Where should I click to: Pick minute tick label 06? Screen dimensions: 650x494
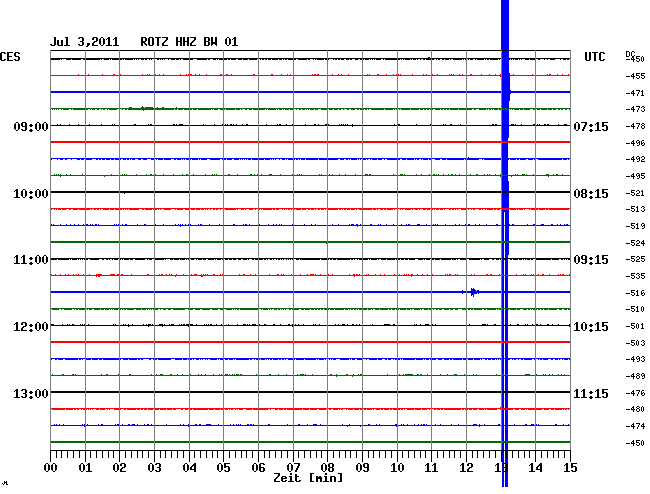[x=258, y=468]
